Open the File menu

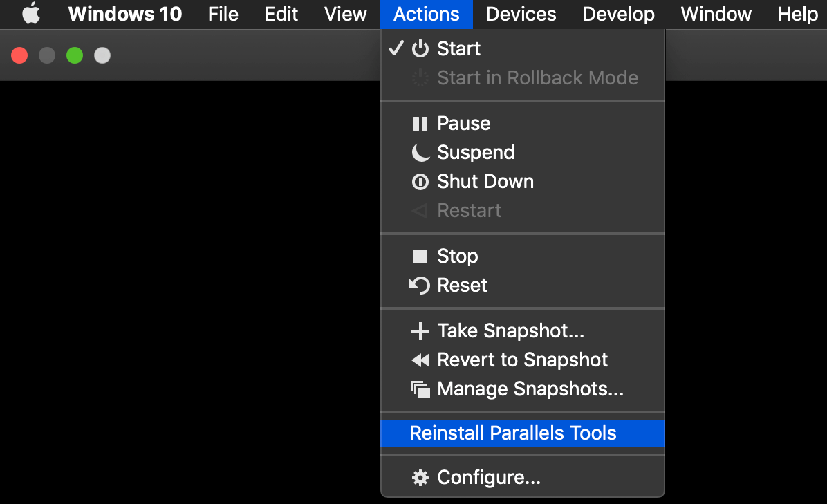(x=223, y=15)
